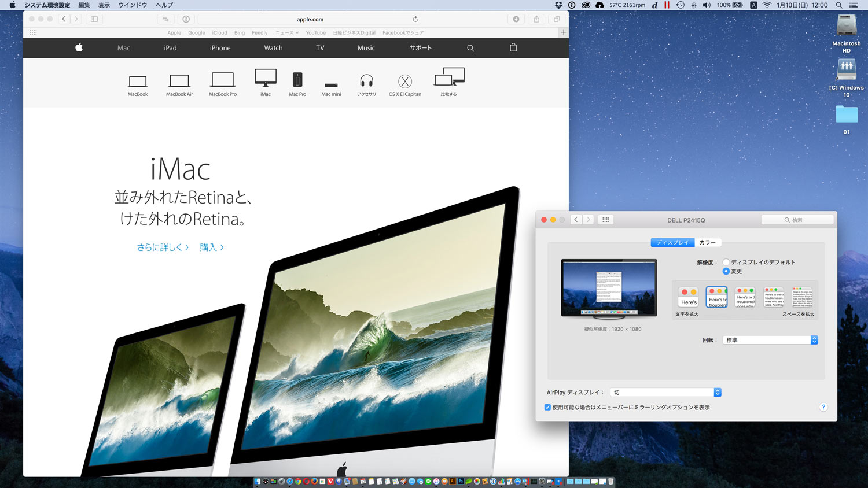Click the 購入 link
Image resolution: width=868 pixels, height=488 pixels.
pyautogui.click(x=212, y=247)
